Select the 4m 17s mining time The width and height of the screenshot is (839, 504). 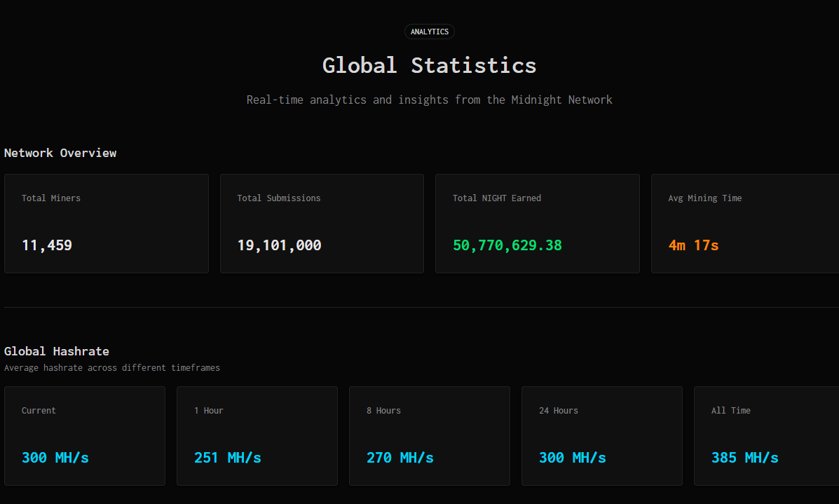693,245
